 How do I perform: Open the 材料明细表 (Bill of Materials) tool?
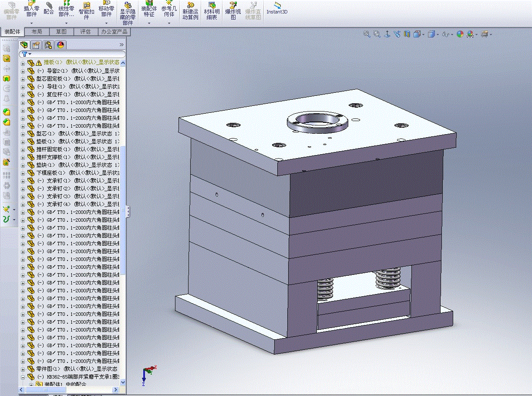212,10
